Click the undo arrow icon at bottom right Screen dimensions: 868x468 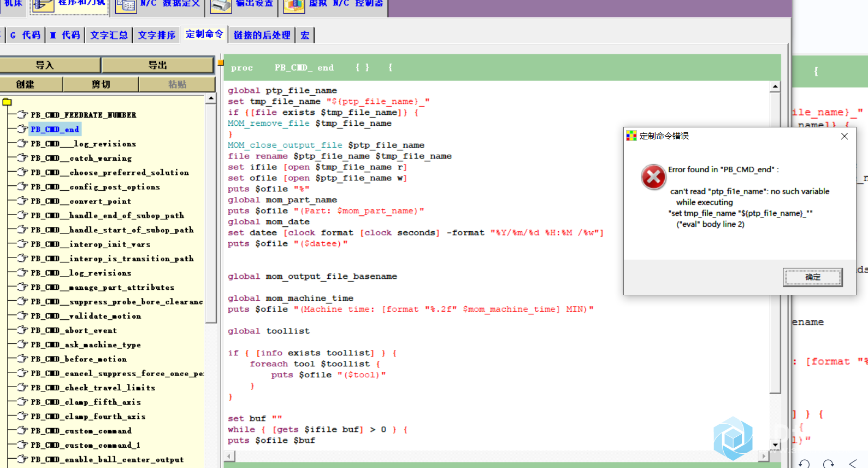804,464
